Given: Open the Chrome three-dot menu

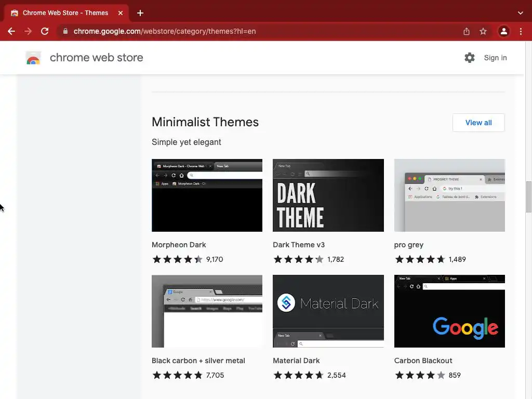Looking at the screenshot, I should coord(521,31).
